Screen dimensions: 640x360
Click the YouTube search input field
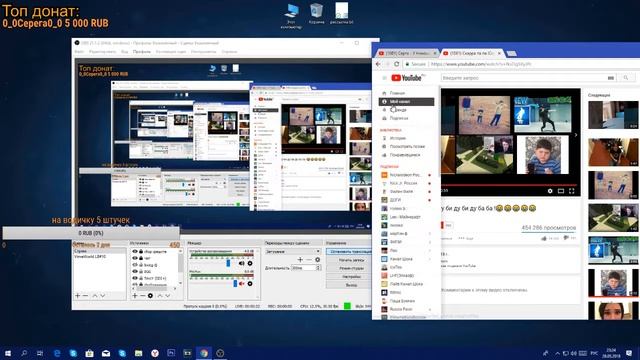(x=524, y=78)
